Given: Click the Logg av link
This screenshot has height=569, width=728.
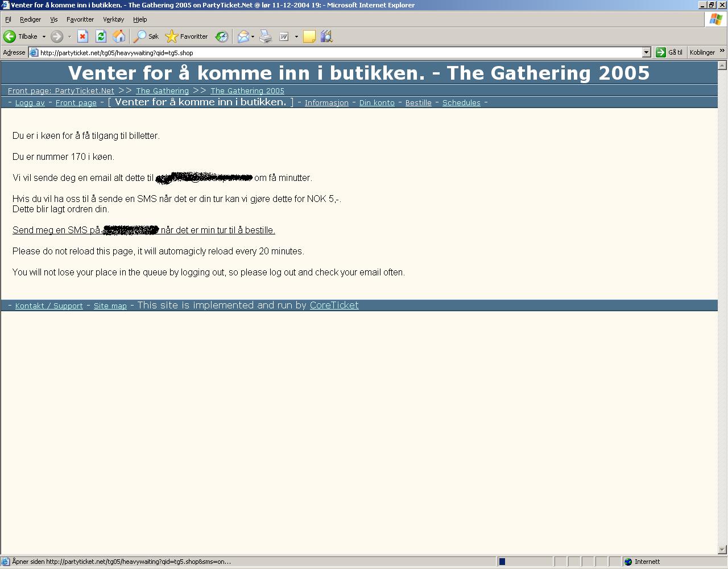Looking at the screenshot, I should [30, 103].
